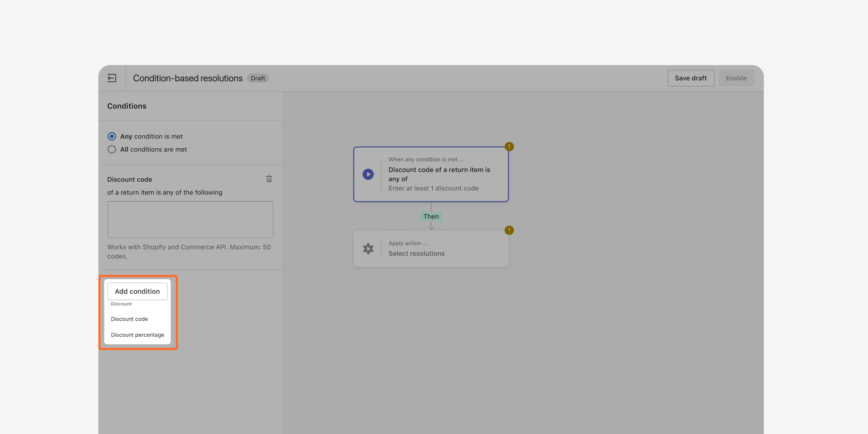
Task: Click warning badge on condition card
Action: (509, 147)
